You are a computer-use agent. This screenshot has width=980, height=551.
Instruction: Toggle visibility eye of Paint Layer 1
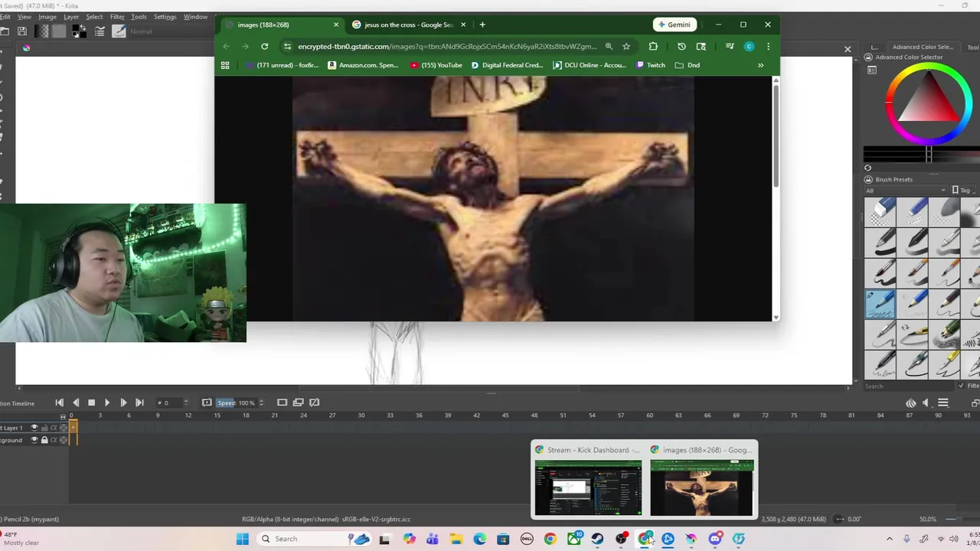point(34,428)
